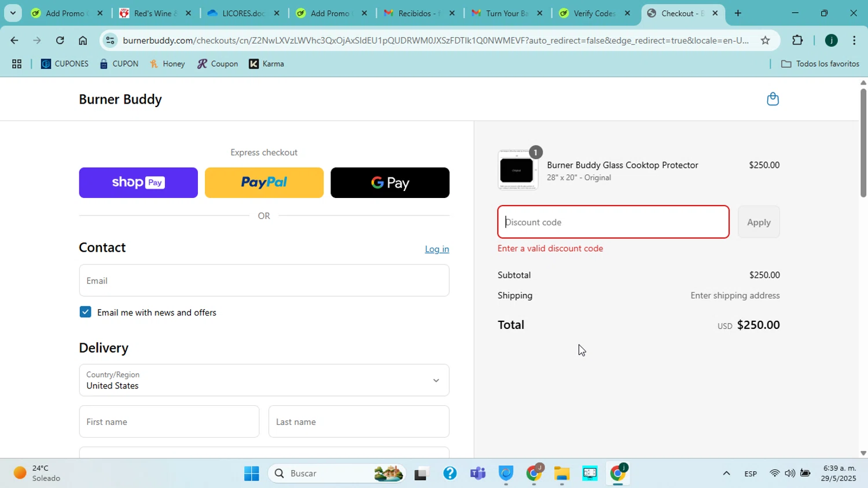Open the shopping cart bag icon
The height and width of the screenshot is (488, 868).
(773, 99)
